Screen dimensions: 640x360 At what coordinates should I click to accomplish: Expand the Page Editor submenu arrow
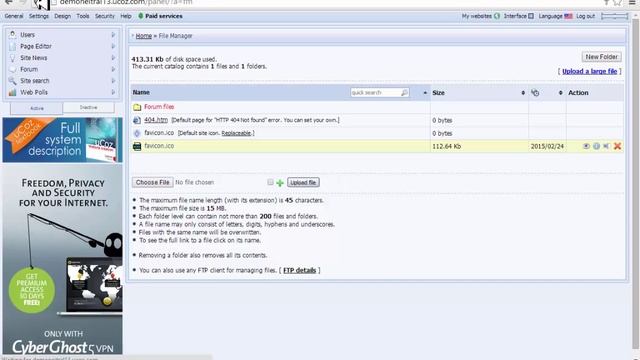(113, 46)
